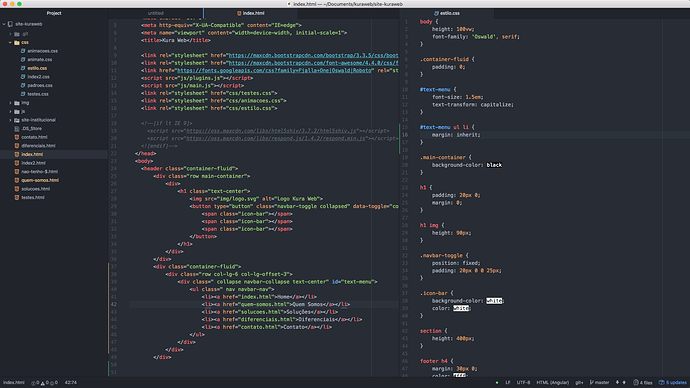The width and height of the screenshot is (690, 388).
Task: Open quem-somos.html in the project tree
Action: tap(40, 180)
